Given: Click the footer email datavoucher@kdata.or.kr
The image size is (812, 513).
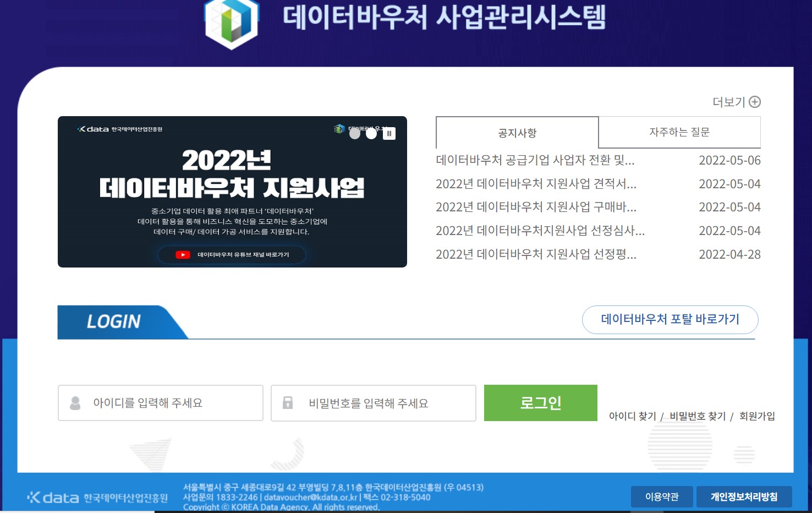Looking at the screenshot, I should pos(311,498).
